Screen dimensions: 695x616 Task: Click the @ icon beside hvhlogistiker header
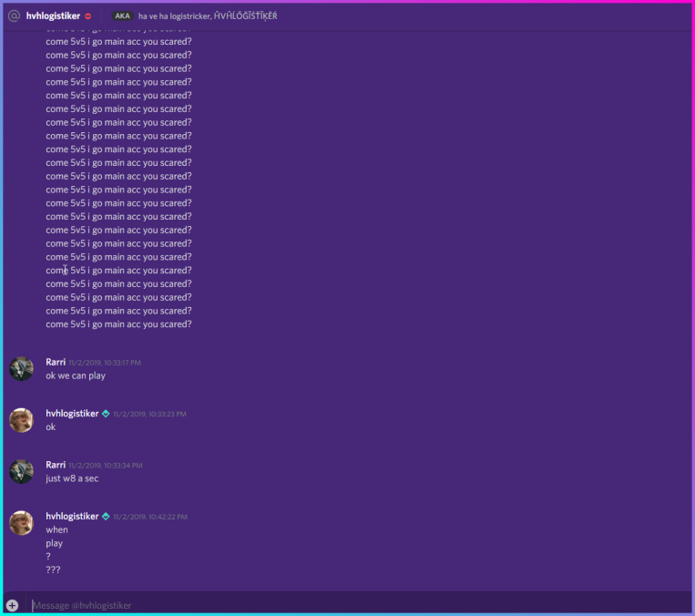pyautogui.click(x=15, y=16)
